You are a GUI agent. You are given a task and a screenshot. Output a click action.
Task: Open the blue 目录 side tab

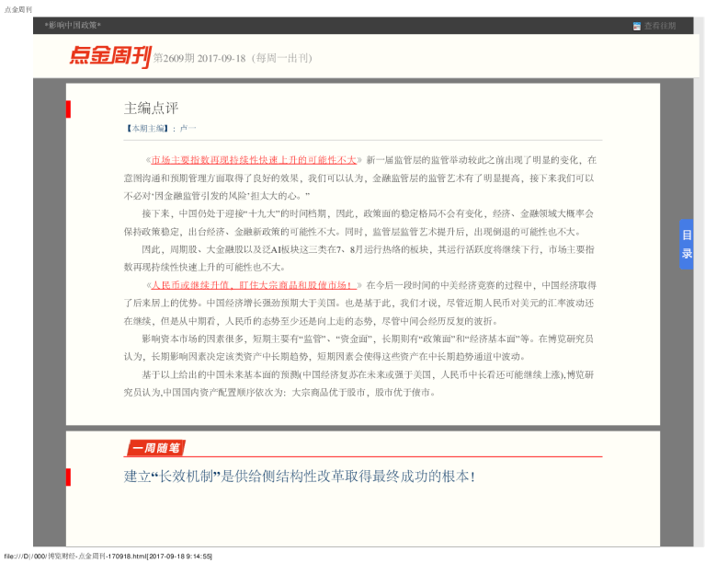point(687,244)
